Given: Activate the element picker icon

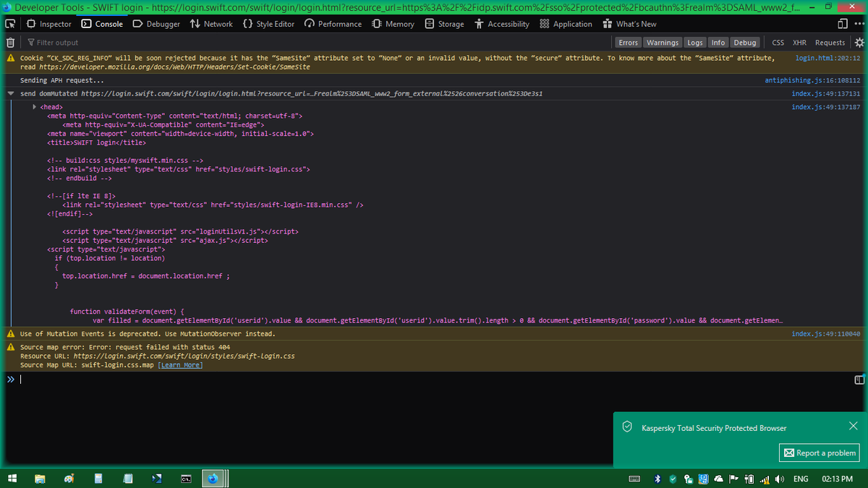Looking at the screenshot, I should (11, 24).
